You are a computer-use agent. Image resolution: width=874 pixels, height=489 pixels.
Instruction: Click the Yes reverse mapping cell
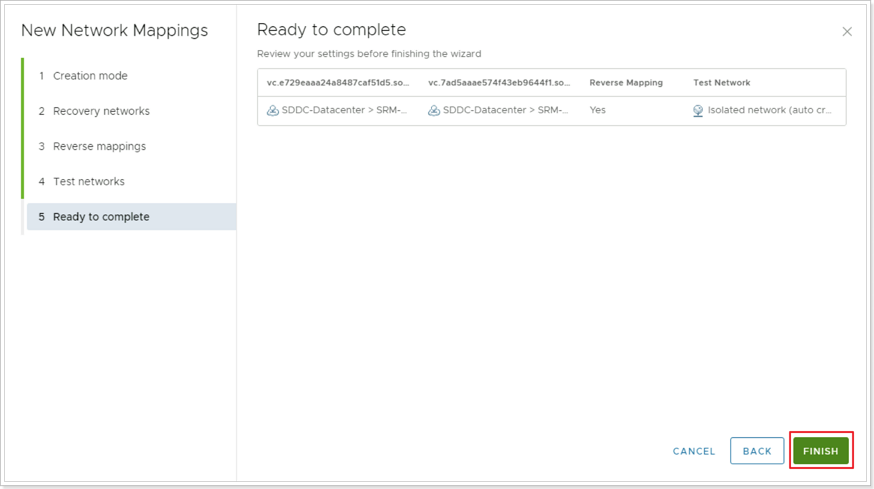tap(598, 110)
